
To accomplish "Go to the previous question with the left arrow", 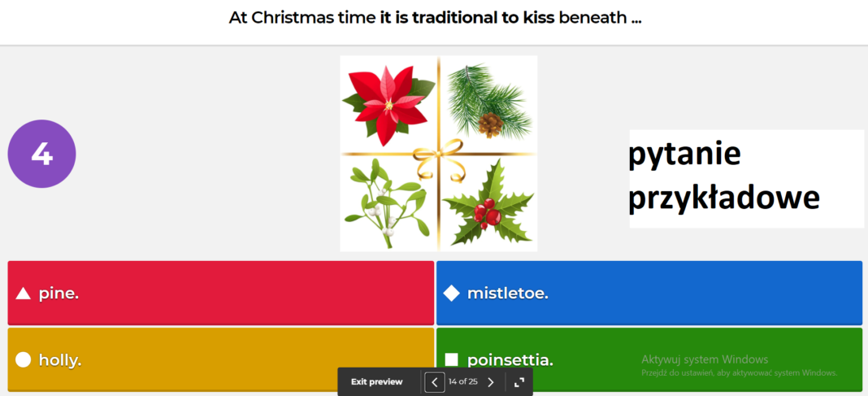I will click(x=435, y=381).
